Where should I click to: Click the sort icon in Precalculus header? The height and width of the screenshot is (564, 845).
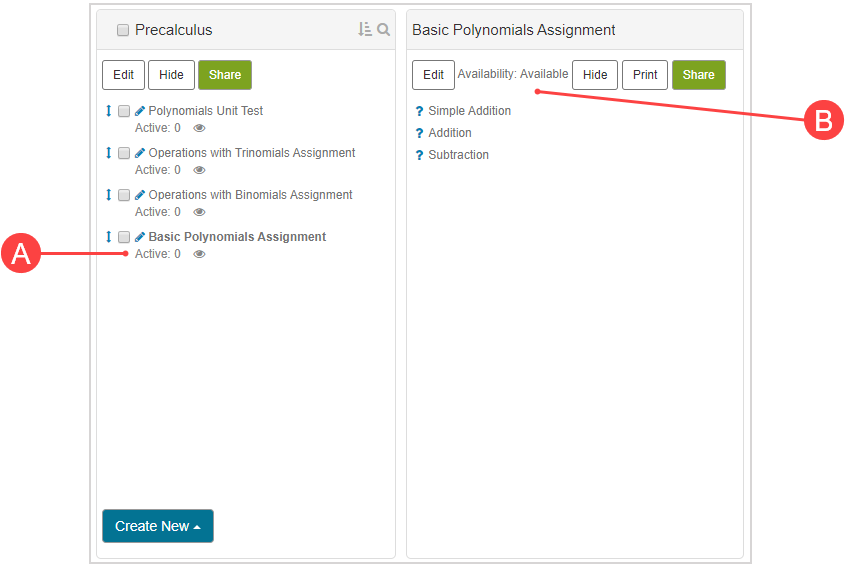(x=365, y=30)
